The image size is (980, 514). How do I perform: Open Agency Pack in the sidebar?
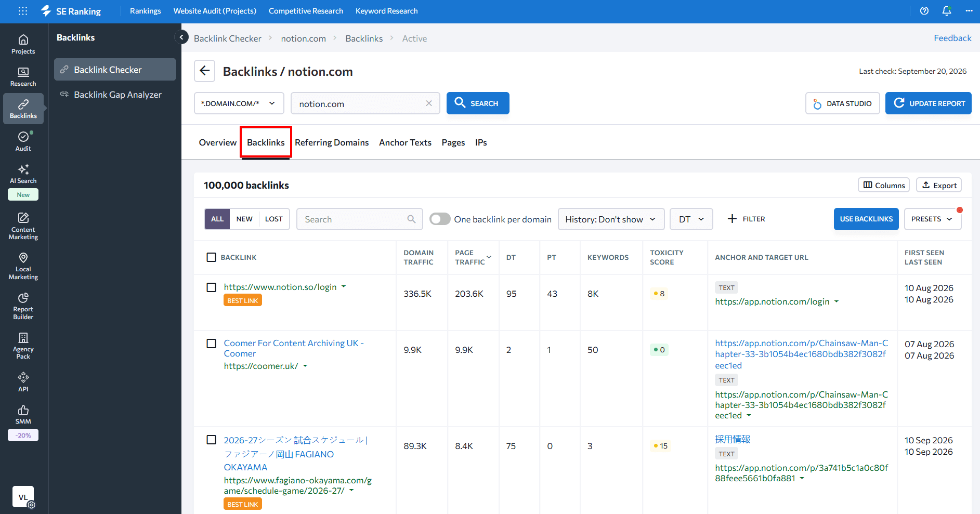23,346
